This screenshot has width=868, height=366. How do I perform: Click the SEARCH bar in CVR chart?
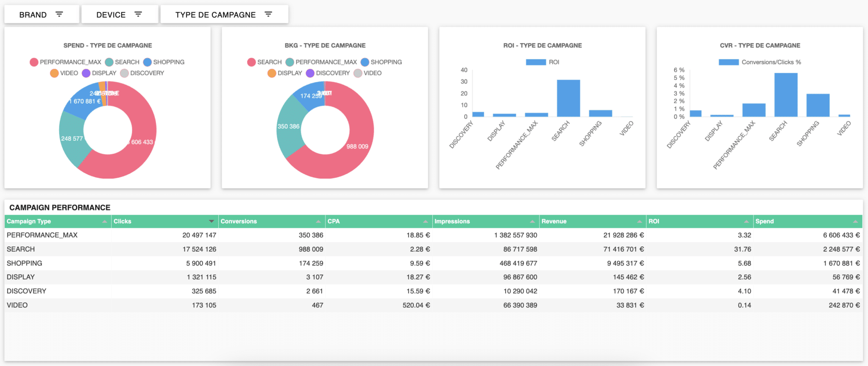(x=786, y=95)
